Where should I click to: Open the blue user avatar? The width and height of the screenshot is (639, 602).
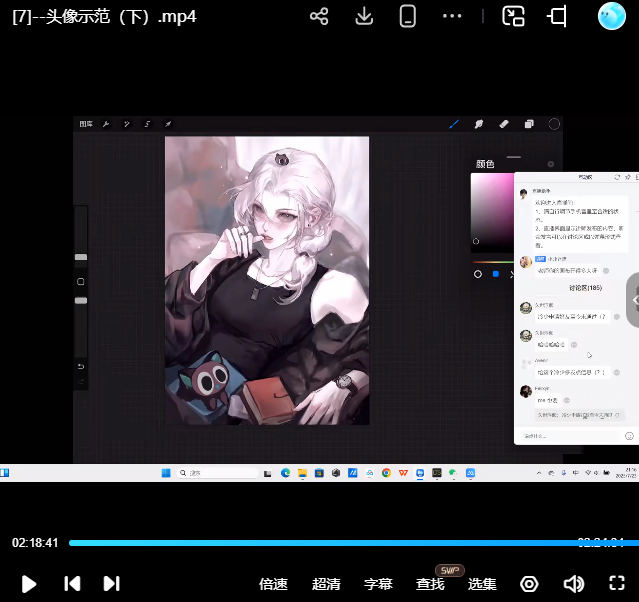coord(611,16)
